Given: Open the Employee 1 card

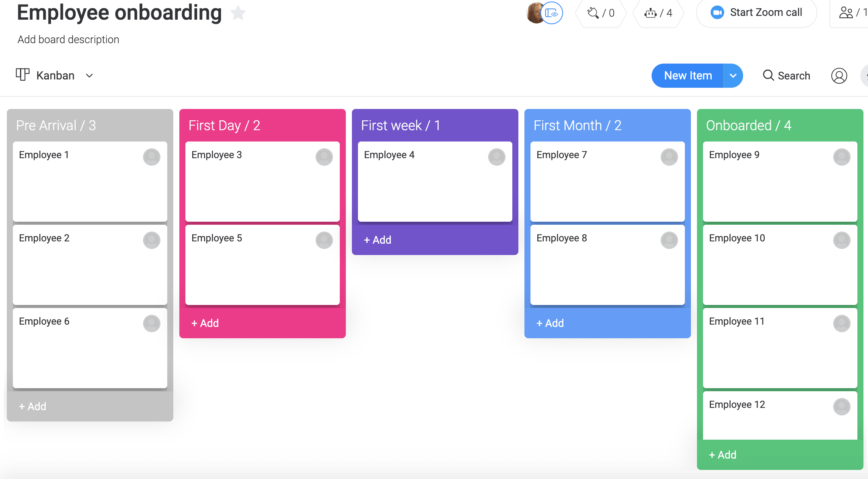Looking at the screenshot, I should tap(90, 182).
